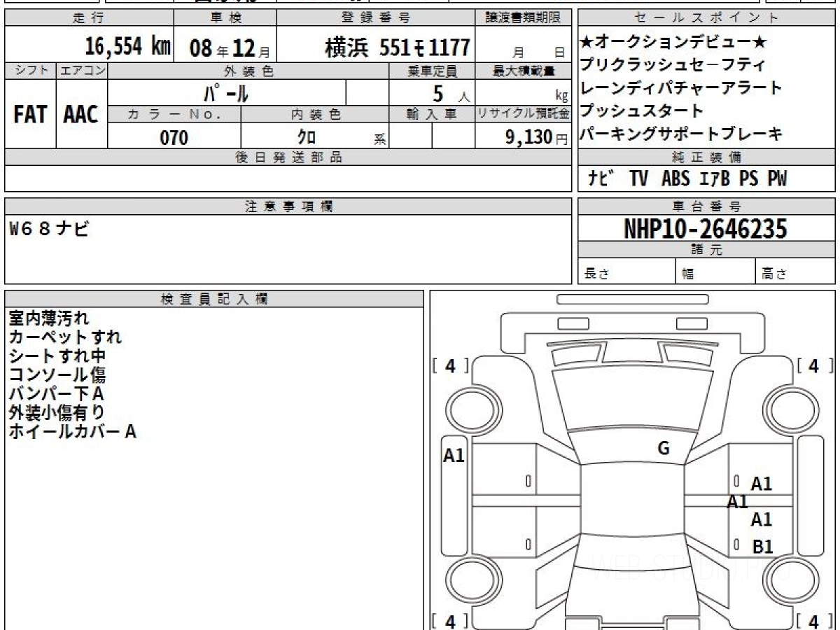Click the seating capacity 5 人
The width and height of the screenshot is (840, 630).
pos(451,92)
